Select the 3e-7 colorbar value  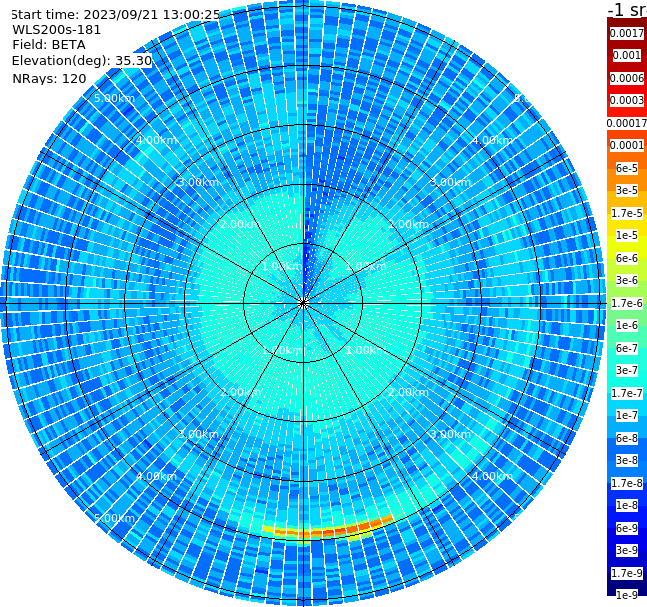[627, 370]
